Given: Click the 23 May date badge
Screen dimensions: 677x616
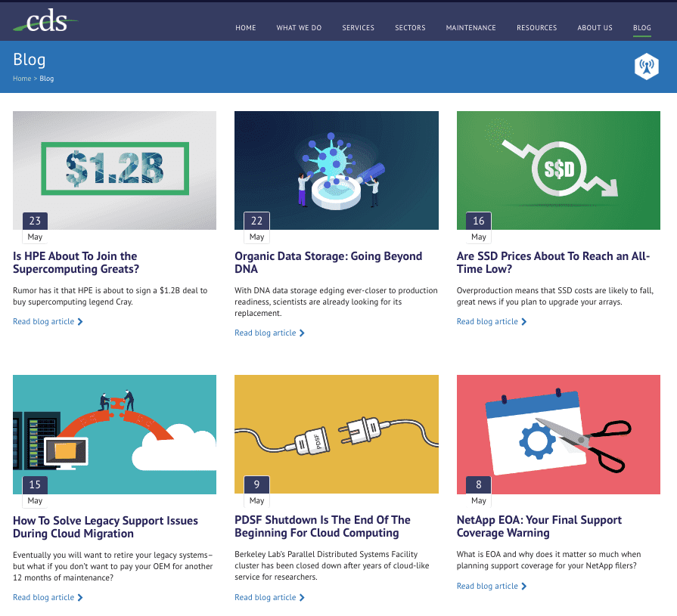Looking at the screenshot, I should pyautogui.click(x=35, y=228).
